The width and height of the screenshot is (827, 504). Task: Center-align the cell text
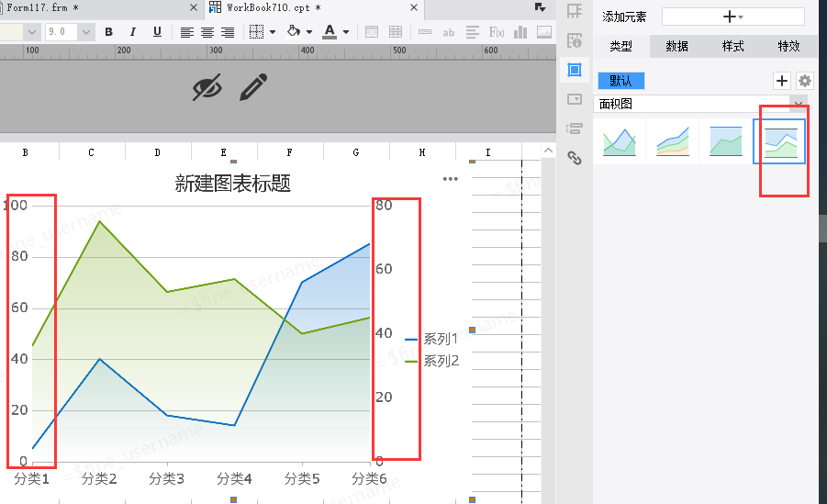click(x=207, y=32)
